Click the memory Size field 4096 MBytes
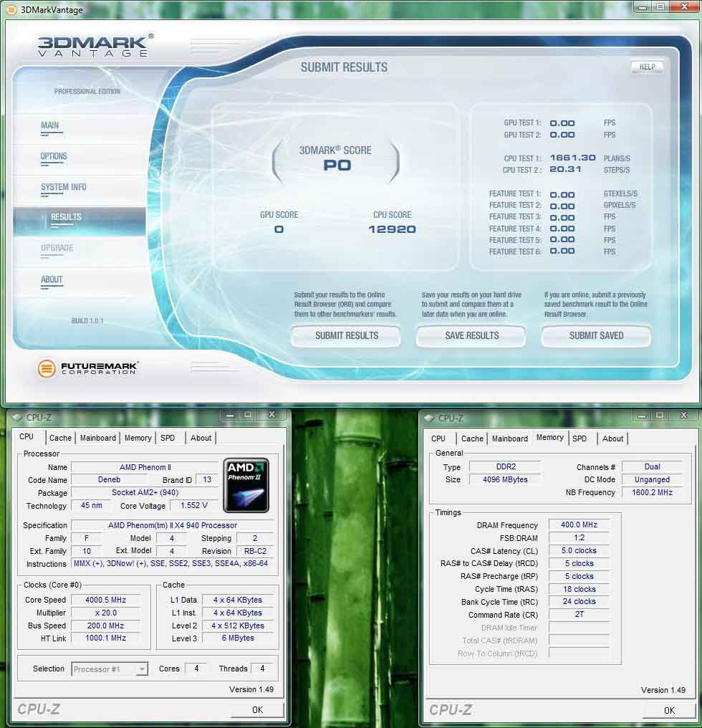The width and height of the screenshot is (702, 728). [506, 479]
